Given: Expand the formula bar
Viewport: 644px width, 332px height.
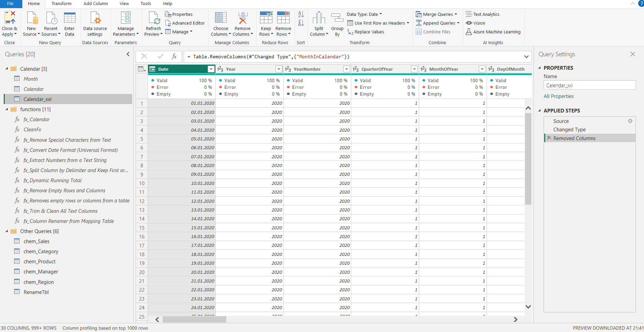Looking at the screenshot, I should [526, 57].
